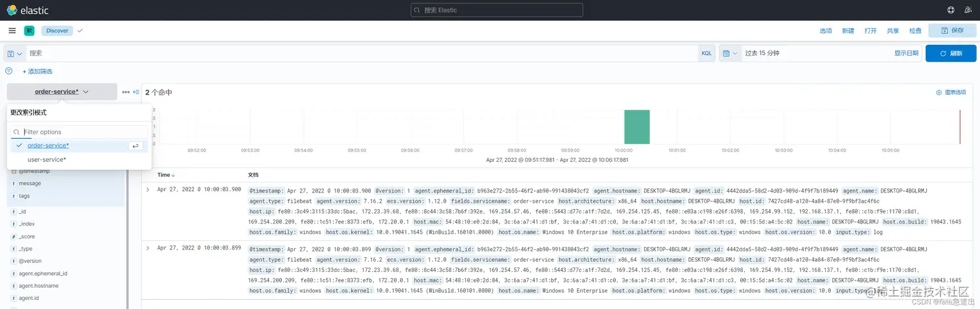Image resolution: width=980 pixels, height=309 pixels.
Task: Toggle the KQL language switcher
Action: [x=706, y=54]
